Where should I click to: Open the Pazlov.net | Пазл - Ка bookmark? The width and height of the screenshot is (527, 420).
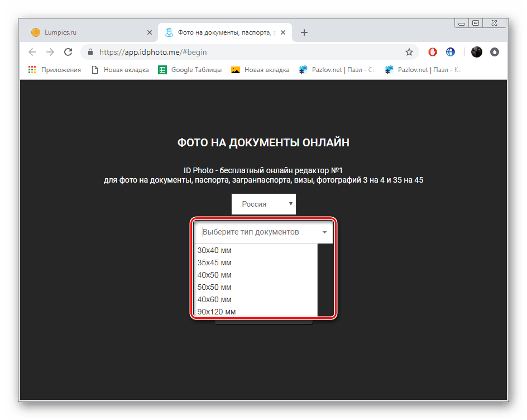pos(423,70)
